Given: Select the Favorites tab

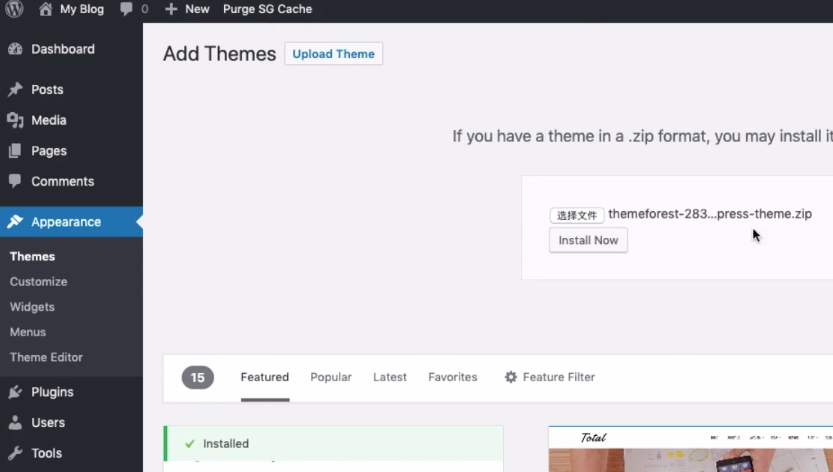Looking at the screenshot, I should [x=452, y=377].
